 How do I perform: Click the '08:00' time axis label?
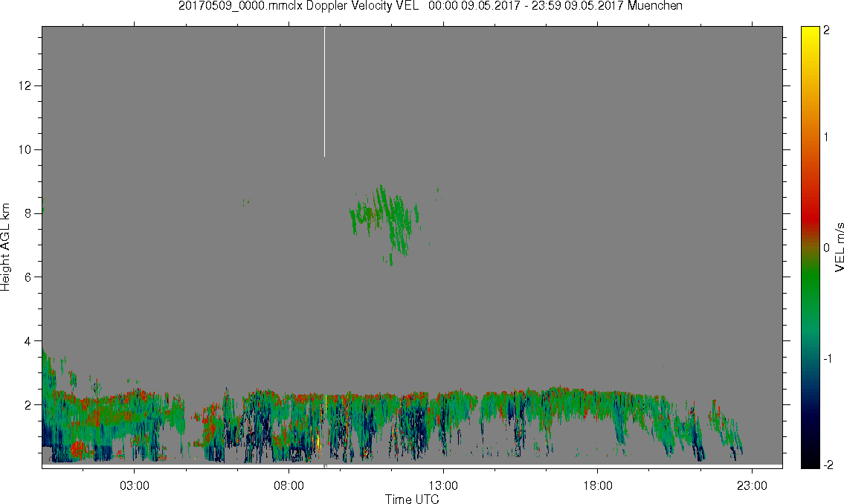(x=289, y=486)
